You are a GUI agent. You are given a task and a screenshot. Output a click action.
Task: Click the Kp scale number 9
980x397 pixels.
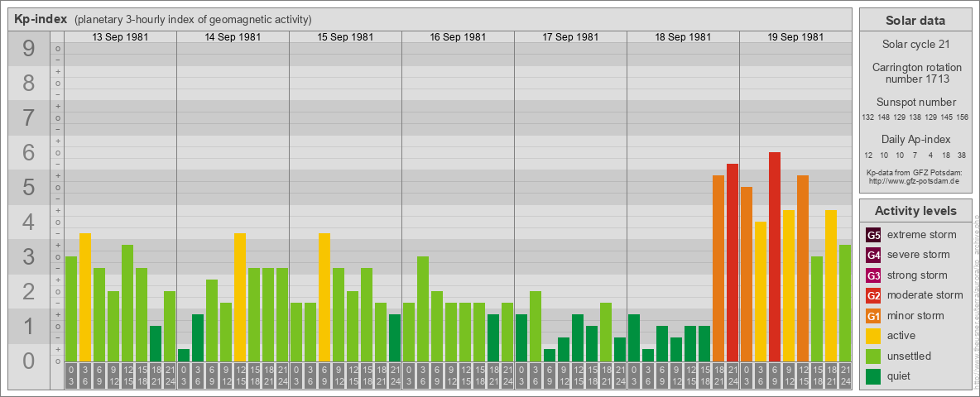[29, 49]
